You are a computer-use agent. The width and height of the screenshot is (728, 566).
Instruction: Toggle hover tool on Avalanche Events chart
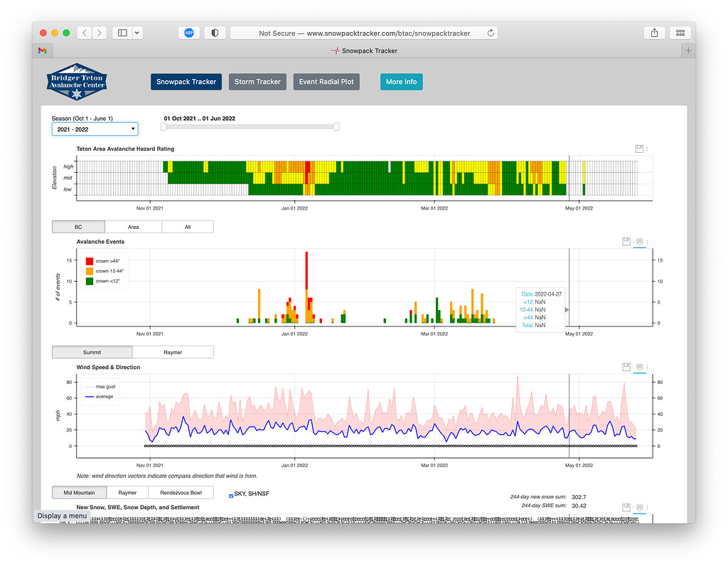(x=639, y=242)
